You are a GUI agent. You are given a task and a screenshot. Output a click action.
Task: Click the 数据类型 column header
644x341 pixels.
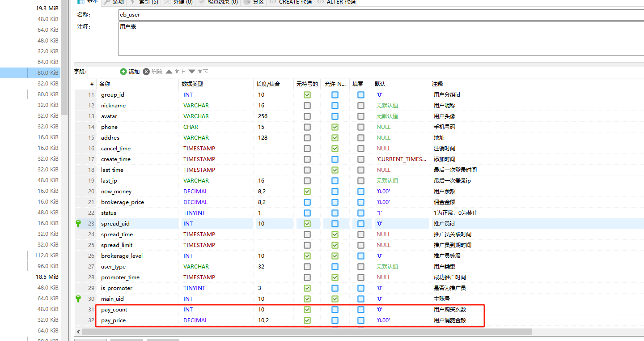(x=216, y=84)
